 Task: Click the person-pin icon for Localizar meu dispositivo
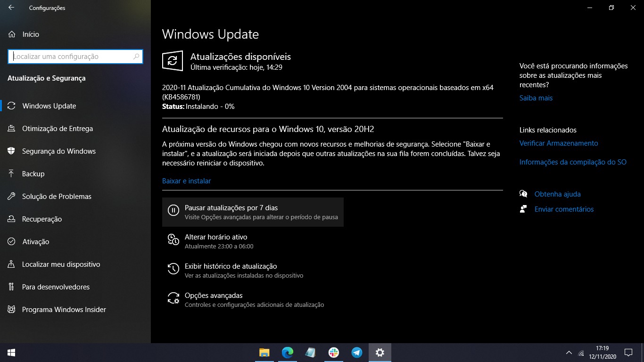(x=12, y=264)
